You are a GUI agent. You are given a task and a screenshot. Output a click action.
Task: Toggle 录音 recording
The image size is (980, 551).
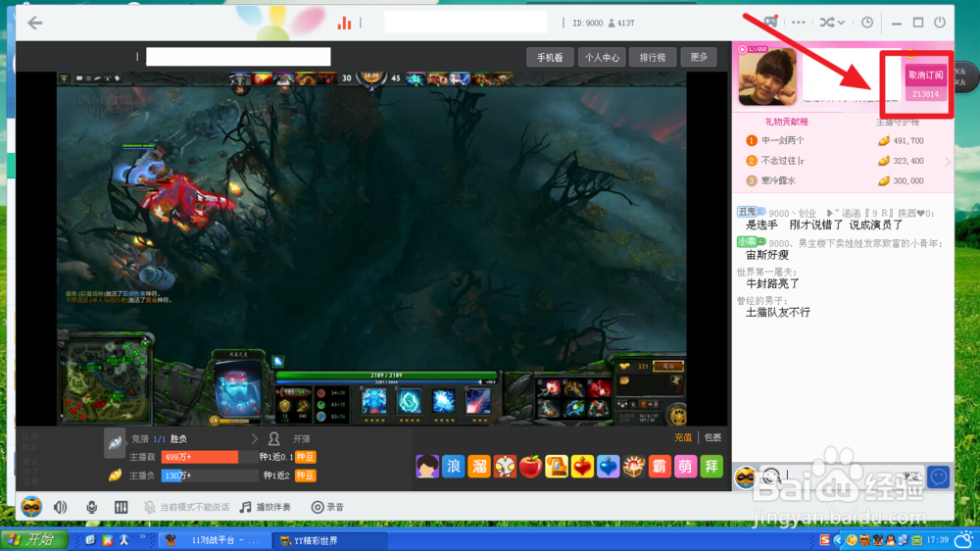click(x=328, y=507)
